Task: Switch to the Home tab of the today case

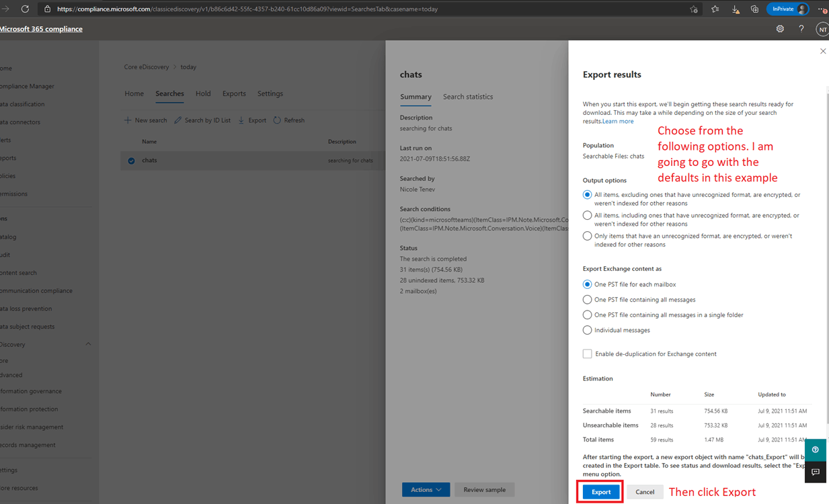Action: tap(134, 93)
